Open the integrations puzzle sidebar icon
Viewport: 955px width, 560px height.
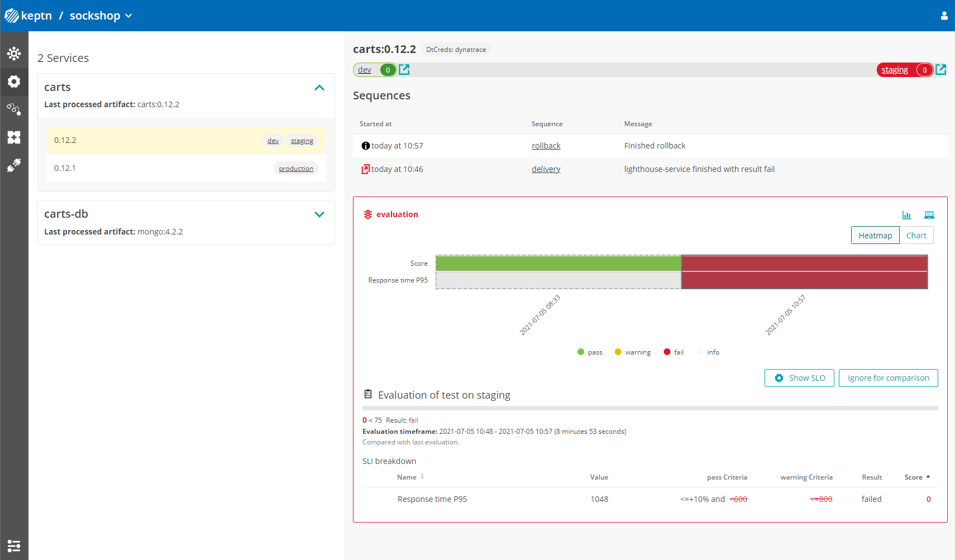click(14, 137)
